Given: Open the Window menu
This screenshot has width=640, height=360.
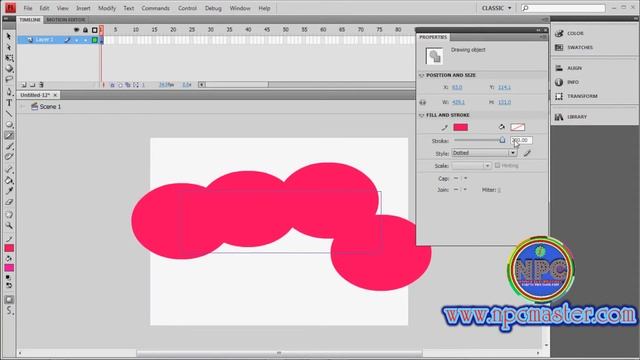Looking at the screenshot, I should tap(240, 8).
